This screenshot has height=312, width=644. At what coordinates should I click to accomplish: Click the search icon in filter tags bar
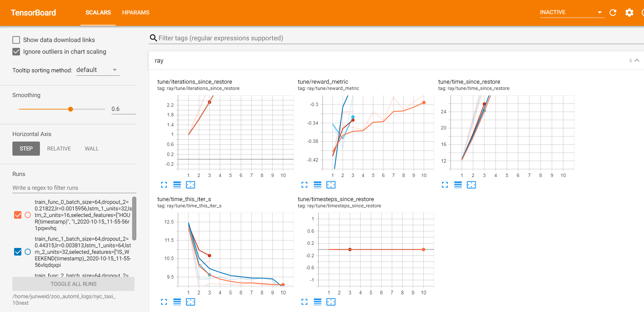point(154,38)
